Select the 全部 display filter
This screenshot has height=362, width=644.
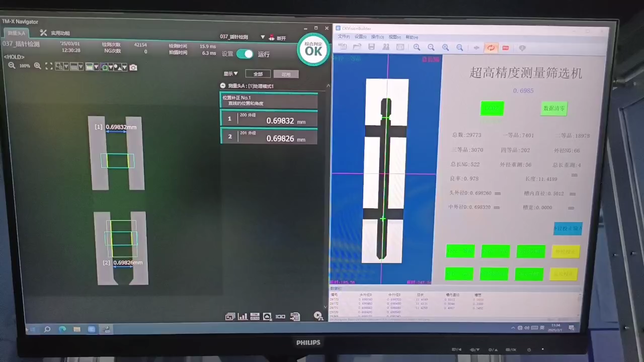[258, 74]
